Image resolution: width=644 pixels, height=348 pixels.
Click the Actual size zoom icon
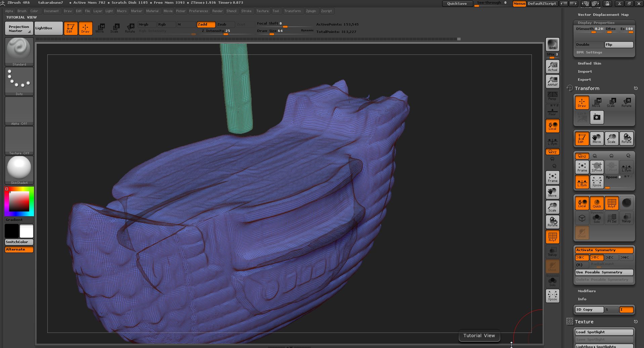point(552,66)
